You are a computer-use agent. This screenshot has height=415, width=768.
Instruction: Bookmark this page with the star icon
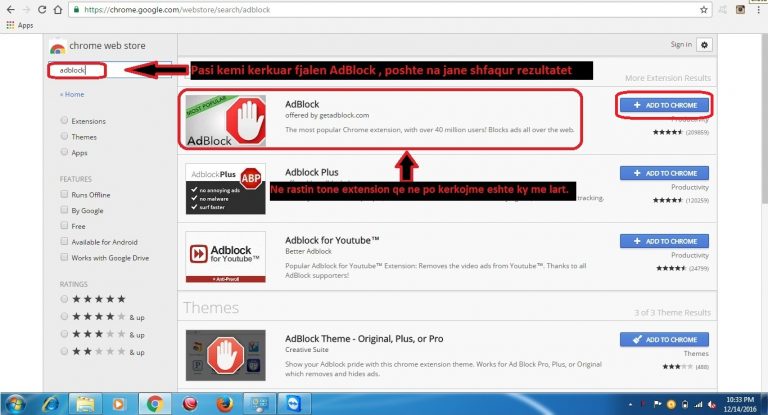click(704, 9)
